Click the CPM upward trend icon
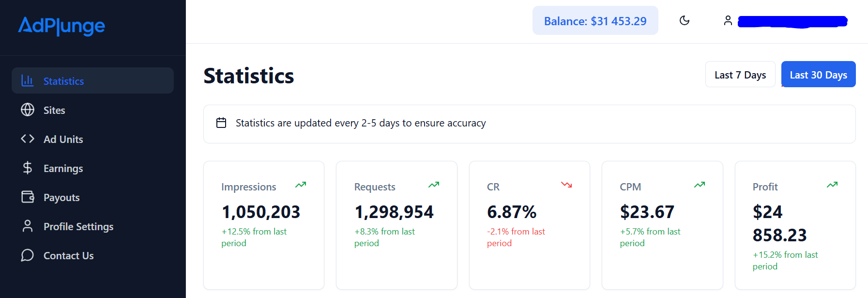This screenshot has height=298, width=868. 700,185
